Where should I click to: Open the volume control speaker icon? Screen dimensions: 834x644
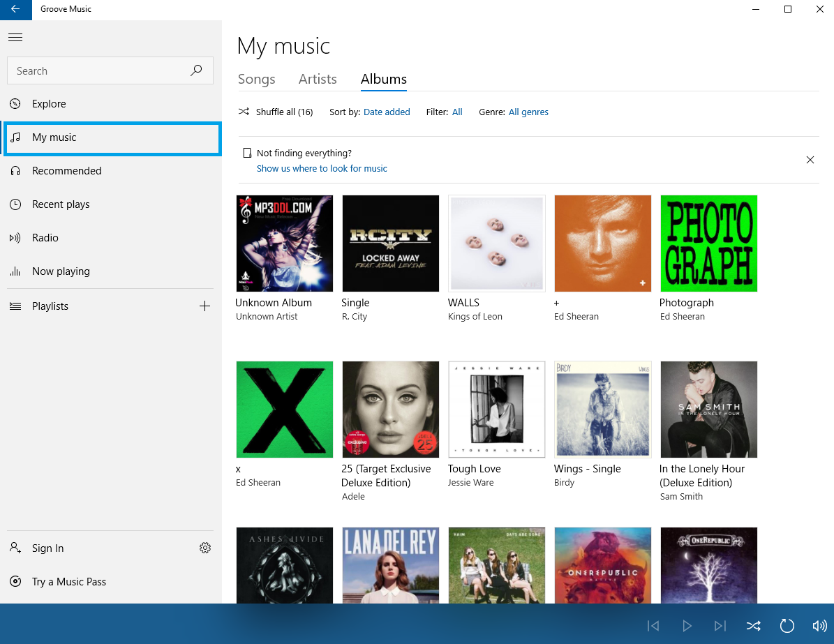[x=819, y=626]
